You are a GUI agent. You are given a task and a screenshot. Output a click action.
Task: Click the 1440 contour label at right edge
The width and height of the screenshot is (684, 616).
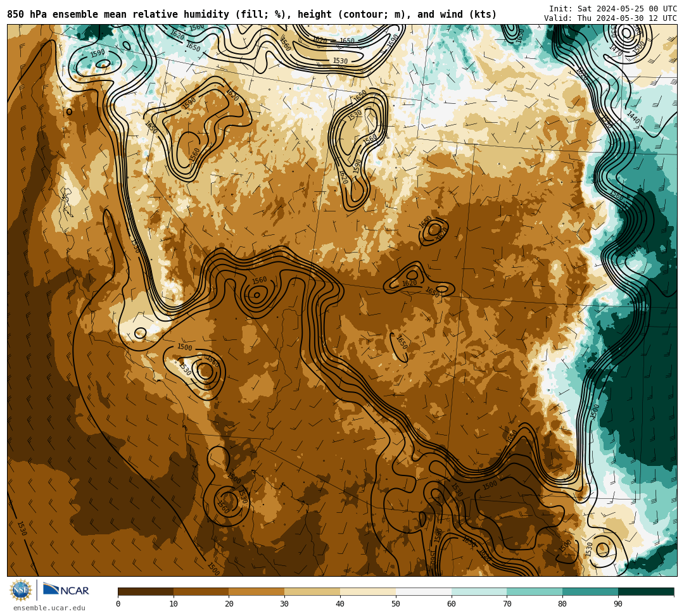[633, 118]
